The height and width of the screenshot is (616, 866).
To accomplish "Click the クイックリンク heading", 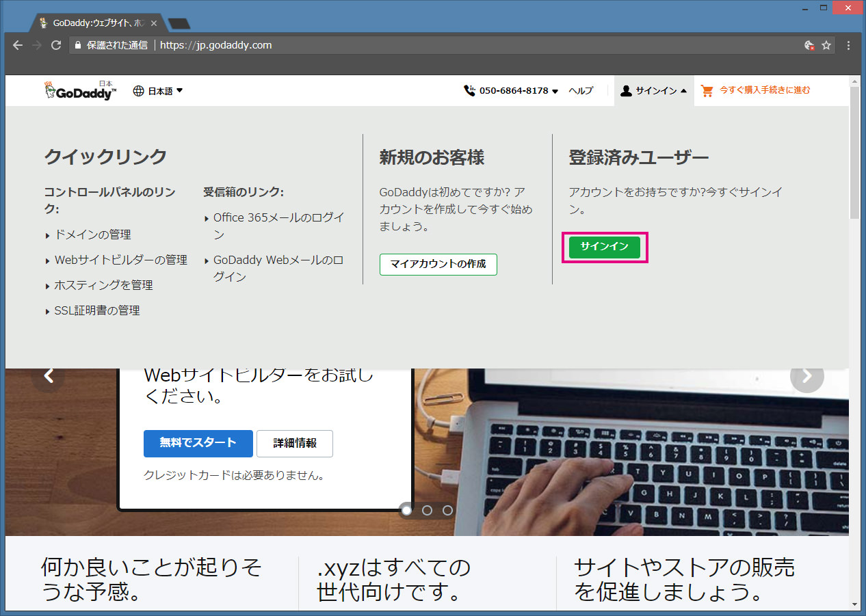I will (x=105, y=157).
